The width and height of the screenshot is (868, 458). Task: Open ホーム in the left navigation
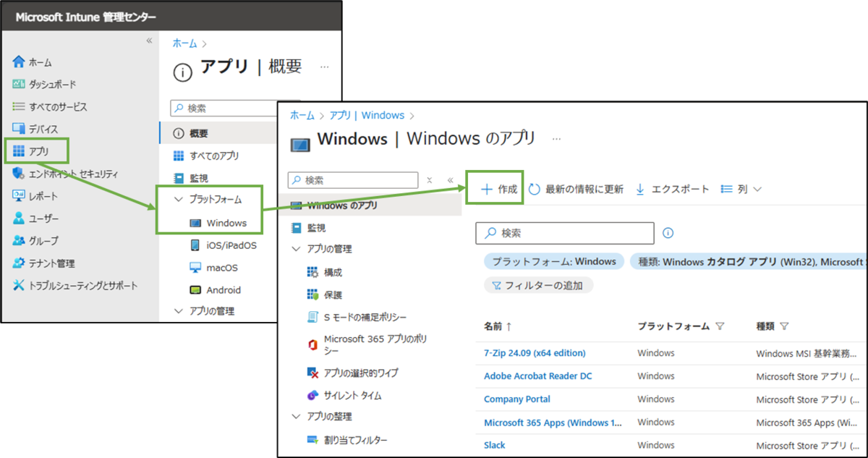click(33, 62)
